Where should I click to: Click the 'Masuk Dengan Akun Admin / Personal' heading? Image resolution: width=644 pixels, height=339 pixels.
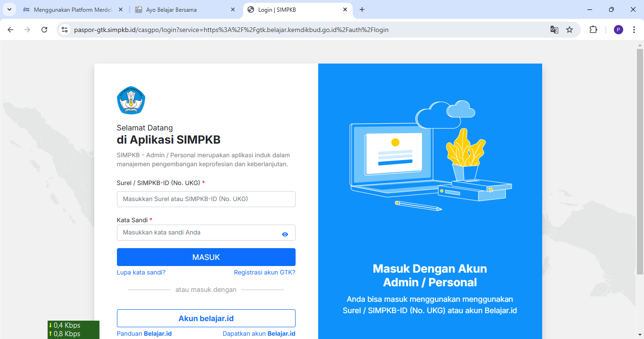coord(430,275)
